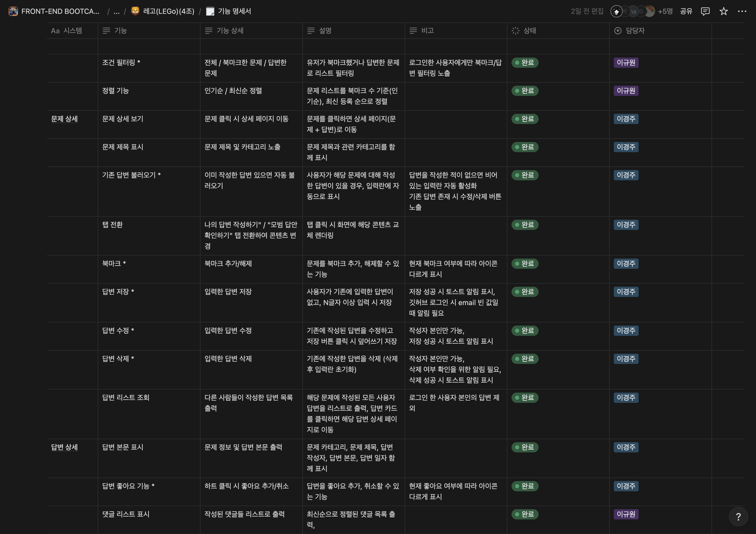Open the 문제 상세 row title cell
The height and width of the screenshot is (534, 756).
(x=64, y=119)
